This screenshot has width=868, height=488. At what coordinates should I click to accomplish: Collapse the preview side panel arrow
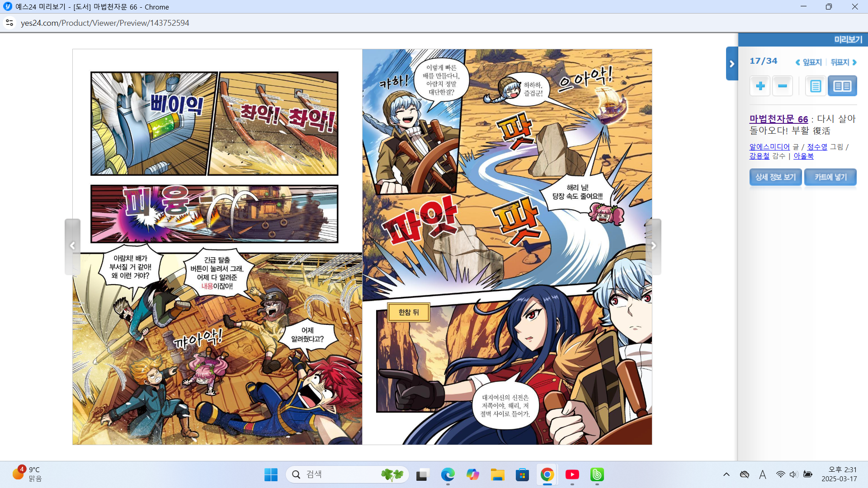tap(731, 64)
